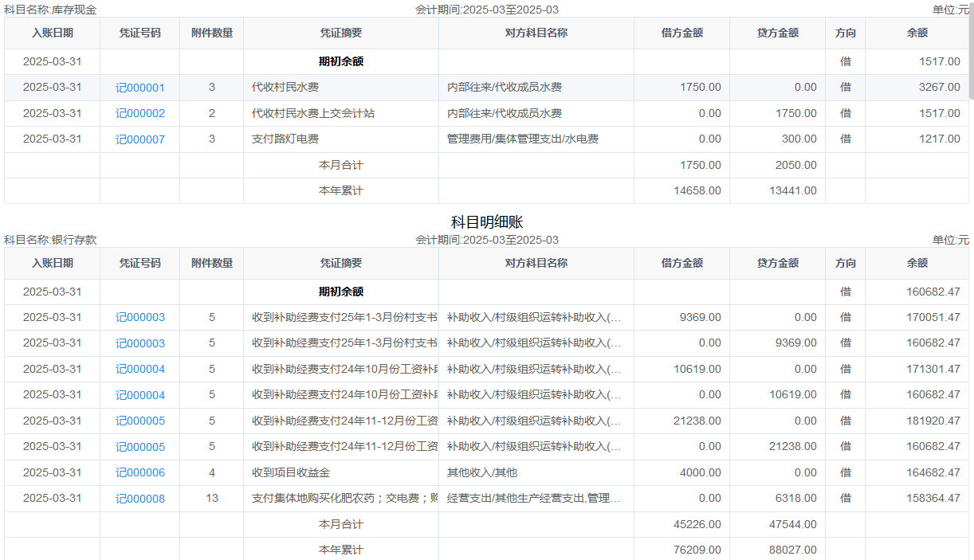Image resolution: width=974 pixels, height=560 pixels.
Task: Open 记000005 voucher with debit 21238.00
Action: click(x=140, y=421)
